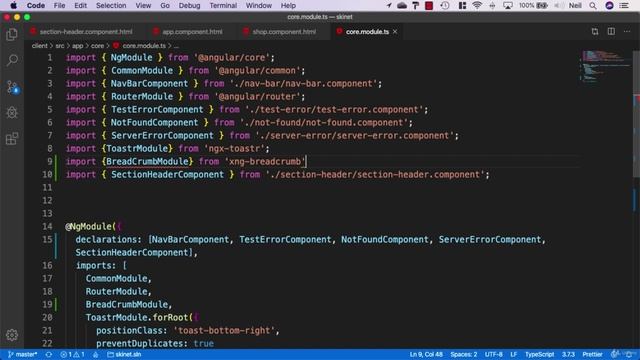Click 'BreadCrumbModule' on line 9
The image size is (640, 360).
pos(147,162)
